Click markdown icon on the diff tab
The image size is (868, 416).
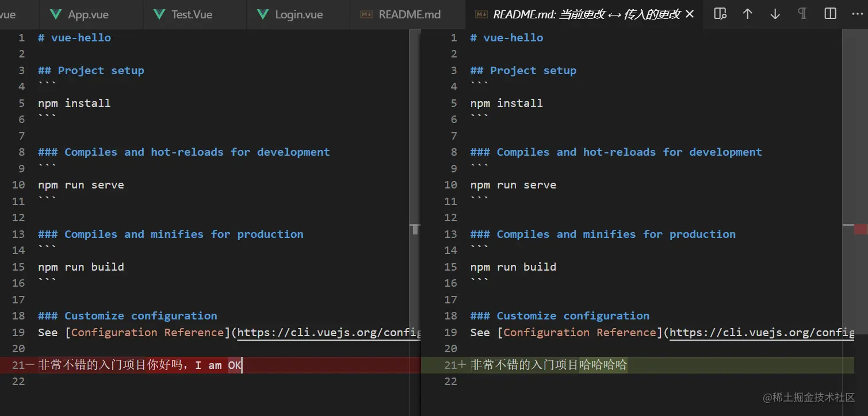(x=481, y=14)
